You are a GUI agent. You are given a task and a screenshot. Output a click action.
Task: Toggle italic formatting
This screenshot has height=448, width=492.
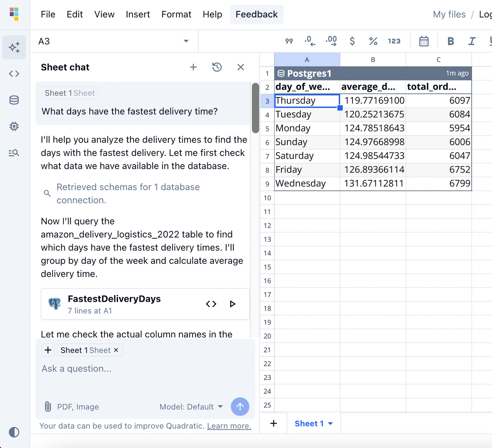pos(472,41)
